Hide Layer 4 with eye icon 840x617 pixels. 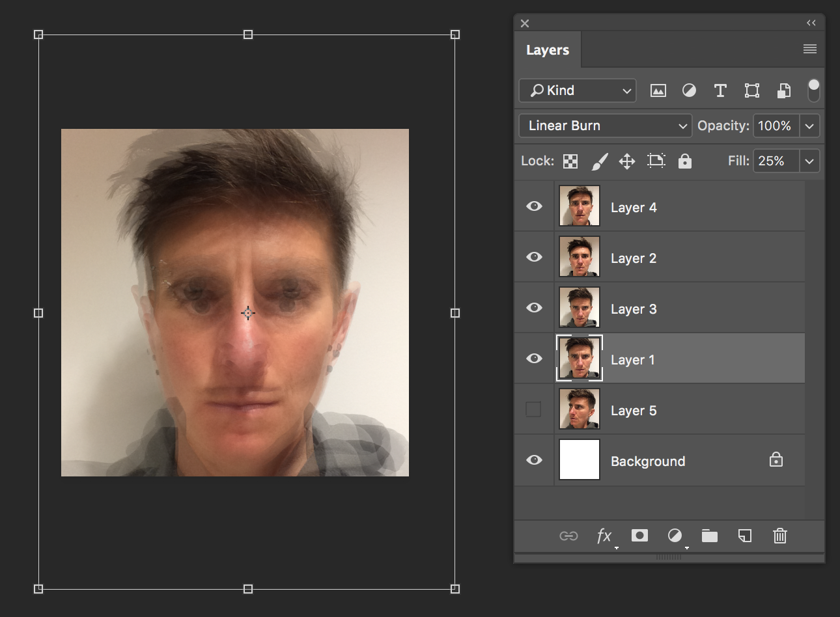(x=534, y=206)
